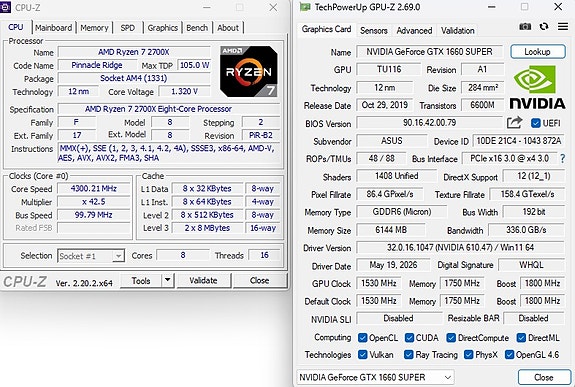Toggle the OpenGL 4.6 checkbox
This screenshot has height=387, width=575.
[509, 354]
